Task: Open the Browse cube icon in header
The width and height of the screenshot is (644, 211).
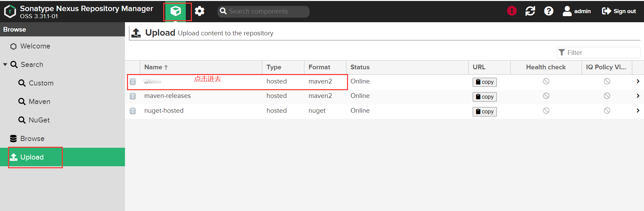Action: click(x=176, y=11)
